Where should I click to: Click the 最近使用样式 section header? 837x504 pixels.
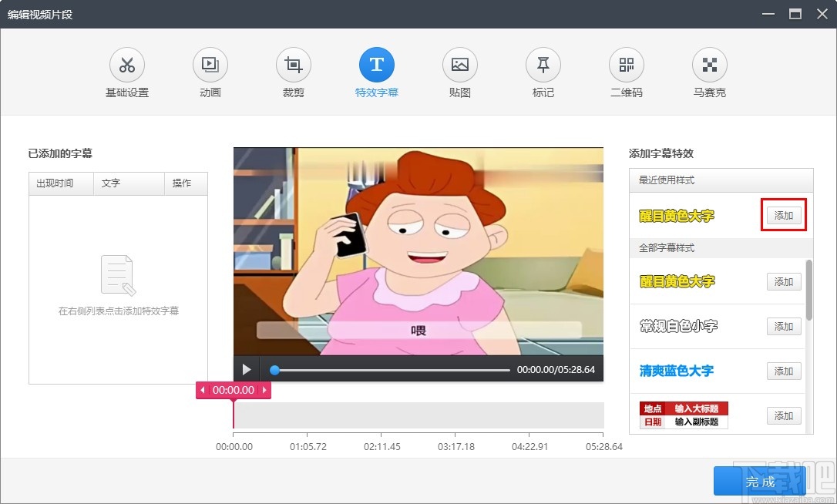[721, 180]
